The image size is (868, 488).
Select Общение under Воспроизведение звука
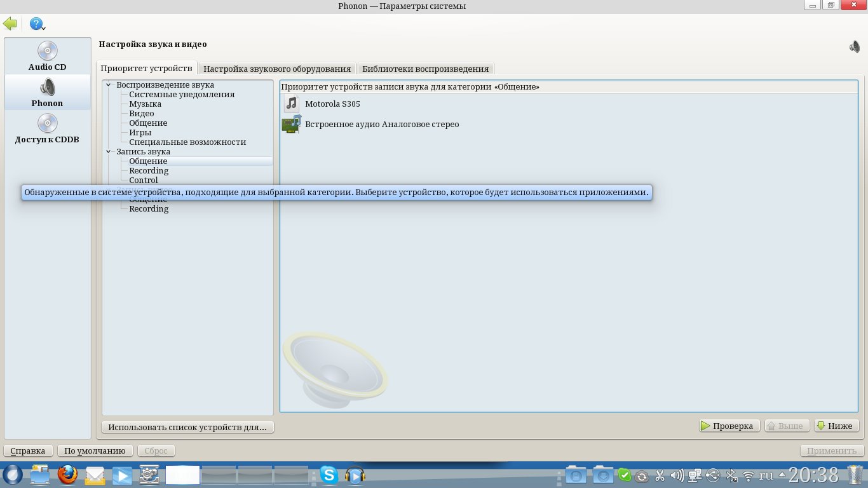[x=148, y=123]
